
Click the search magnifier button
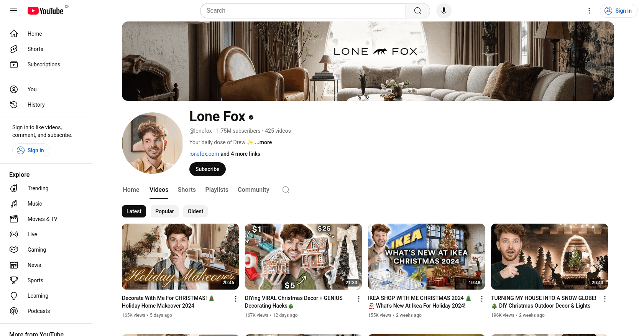(x=417, y=11)
